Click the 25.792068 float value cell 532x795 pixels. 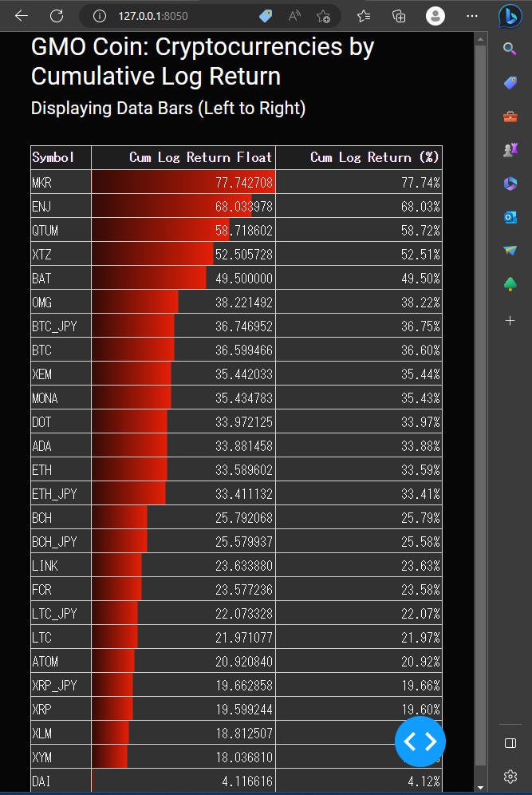point(183,518)
